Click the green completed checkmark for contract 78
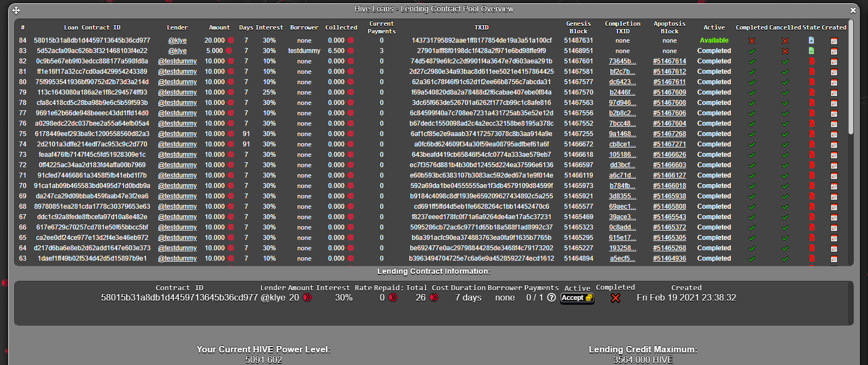 (752, 103)
